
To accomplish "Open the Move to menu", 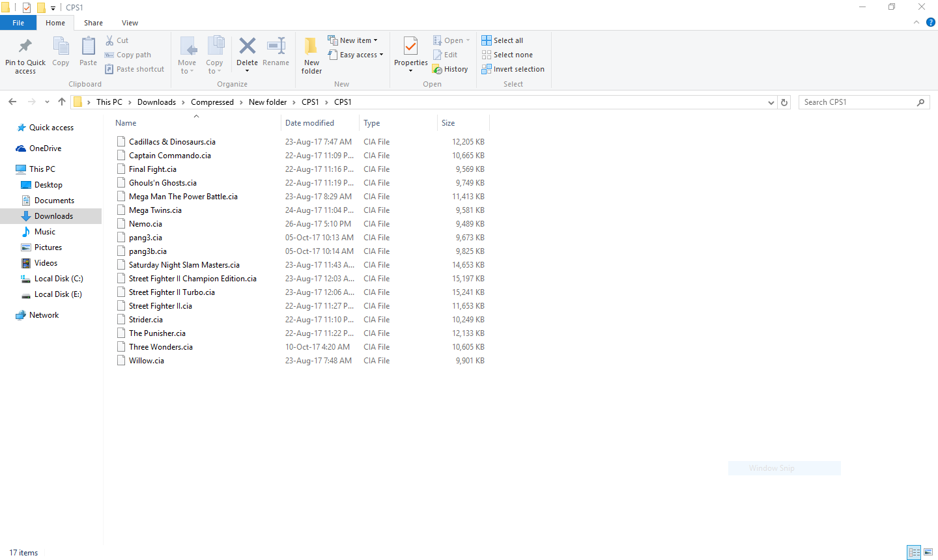I will 187,55.
